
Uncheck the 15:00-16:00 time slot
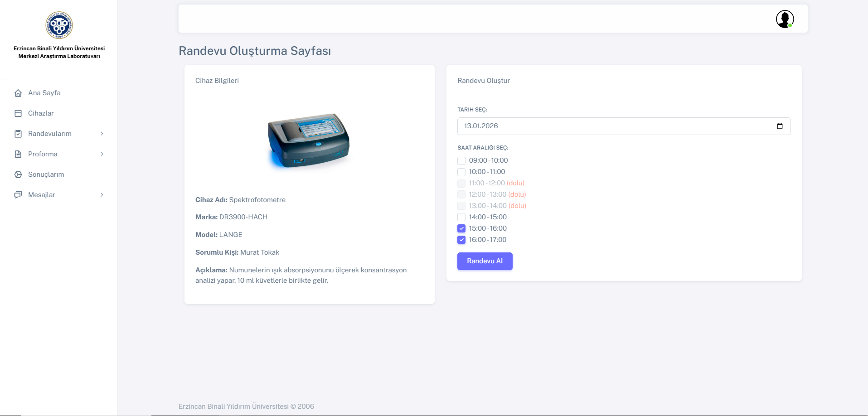[461, 228]
